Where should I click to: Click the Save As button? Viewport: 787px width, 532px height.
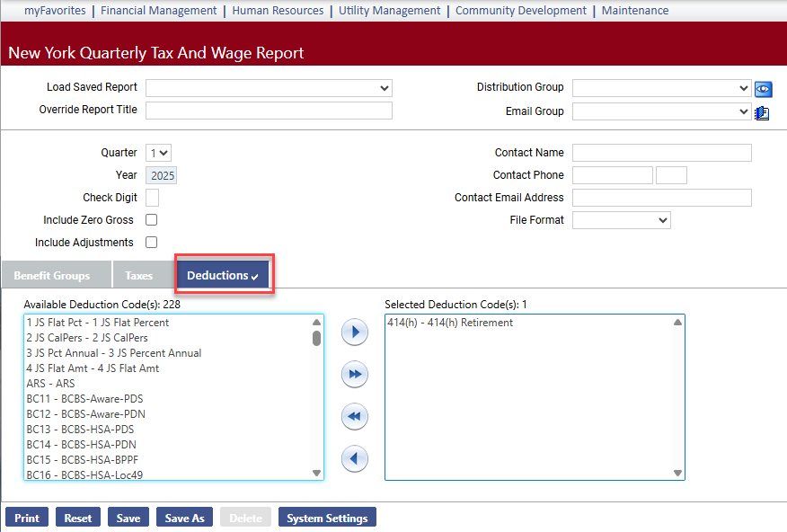[x=185, y=518]
